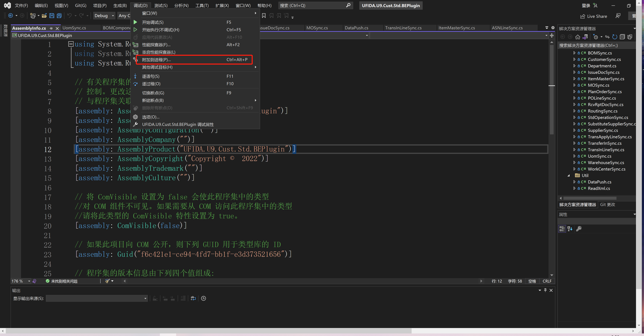Viewport: 644px width, 336px height.
Task: Click the Solution Explorer home icon
Action: click(x=578, y=37)
